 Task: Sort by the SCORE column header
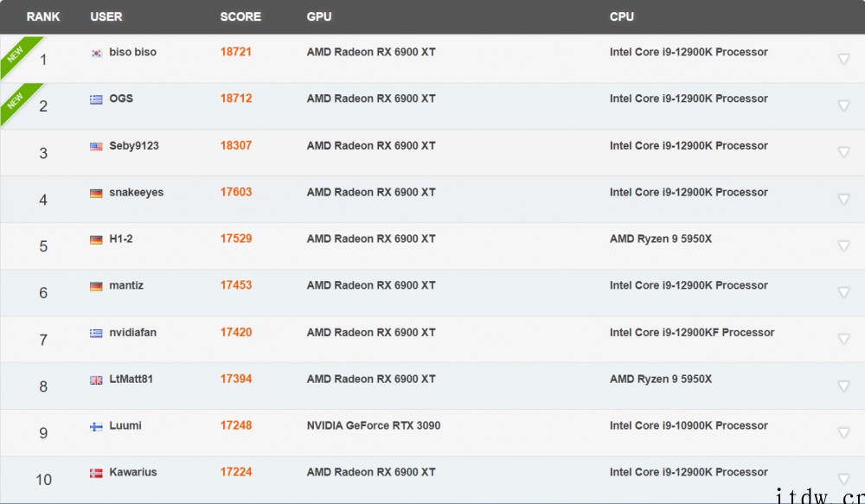(240, 16)
